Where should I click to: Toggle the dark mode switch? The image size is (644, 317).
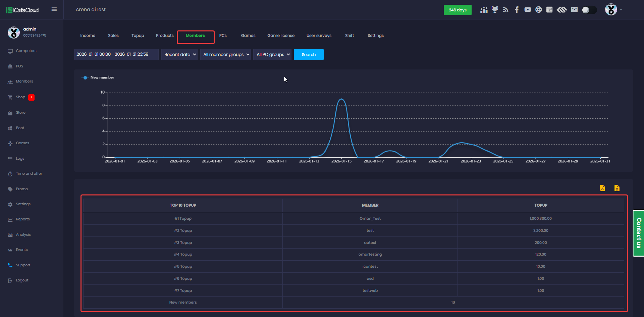(589, 10)
